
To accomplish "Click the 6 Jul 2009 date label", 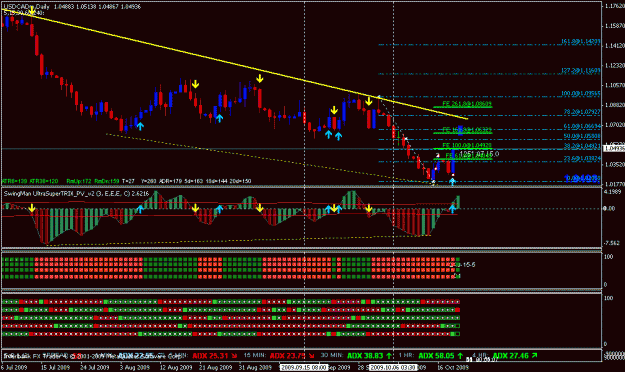I will tap(14, 367).
